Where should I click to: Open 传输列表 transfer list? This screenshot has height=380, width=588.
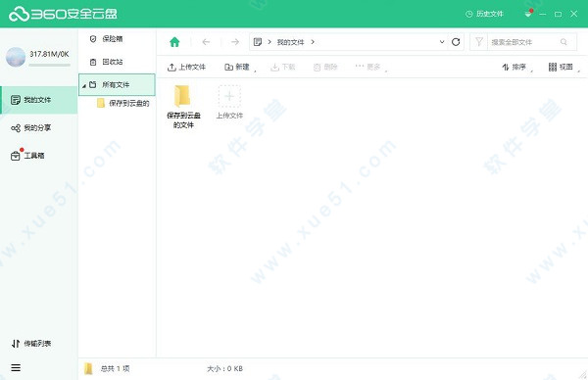[x=31, y=344]
